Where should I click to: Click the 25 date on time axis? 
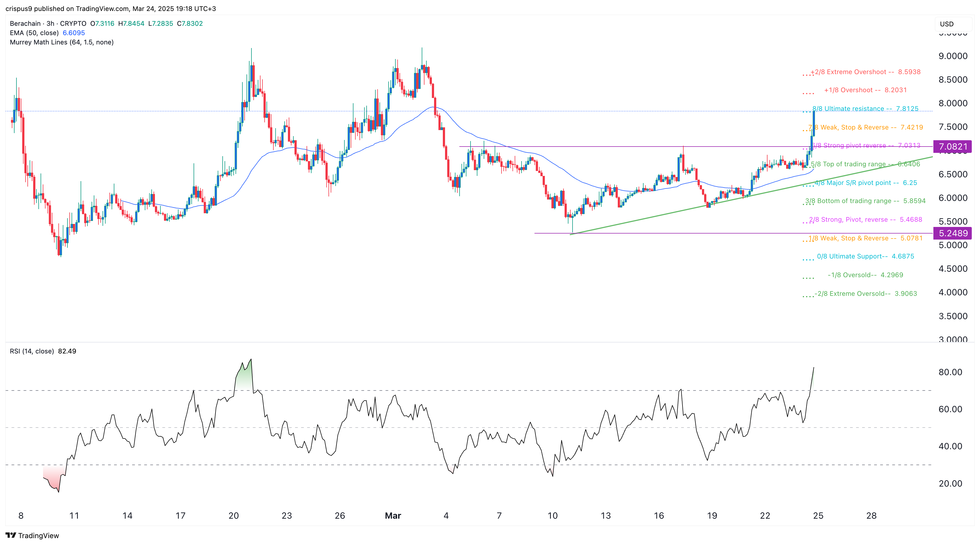point(818,516)
